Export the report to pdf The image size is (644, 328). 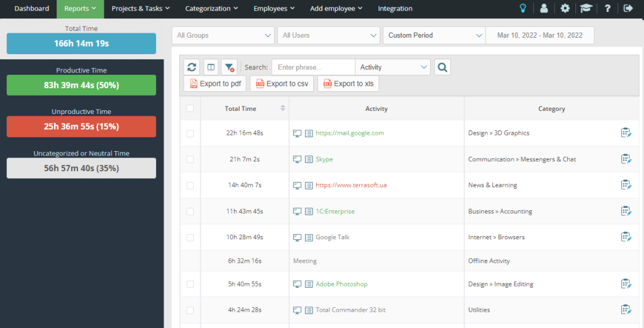pos(215,84)
